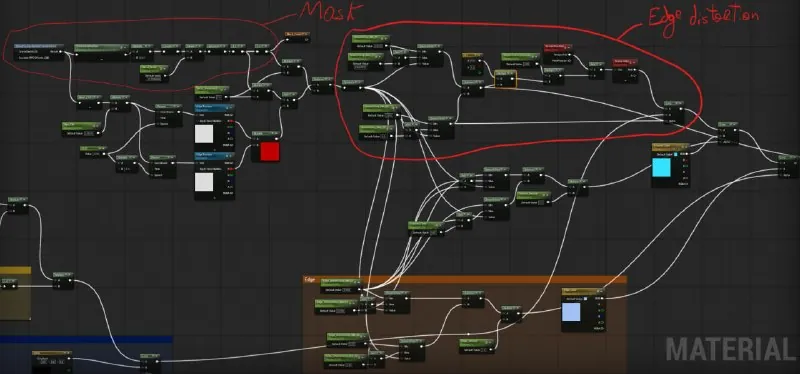Select the blue comment bar at the bottom left

tap(86, 339)
